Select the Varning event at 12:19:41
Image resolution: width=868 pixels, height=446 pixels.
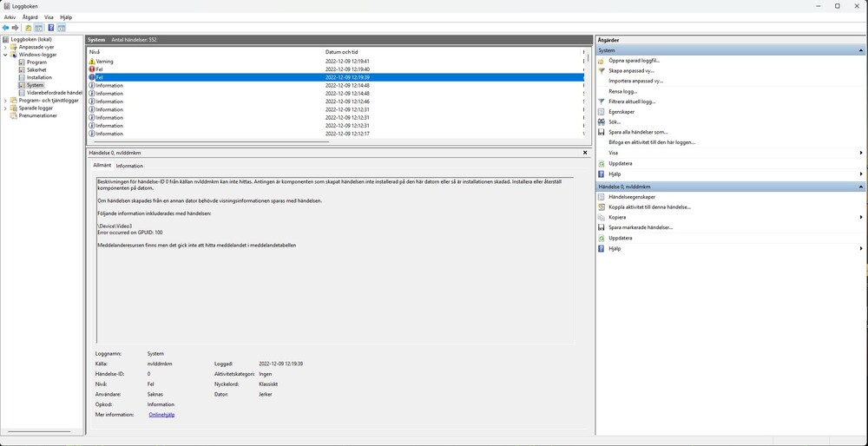[x=335, y=62]
